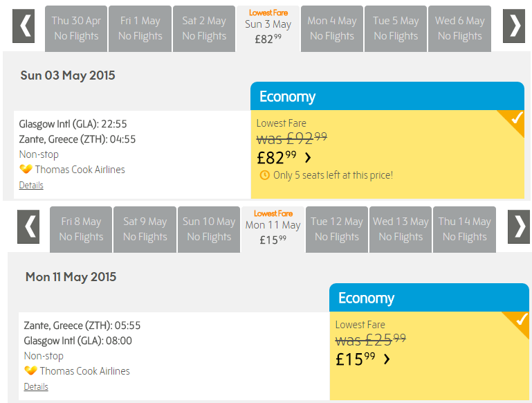This screenshot has width=532, height=403.
Task: Choose the Thu 30 Apr date tab
Action: [76, 29]
